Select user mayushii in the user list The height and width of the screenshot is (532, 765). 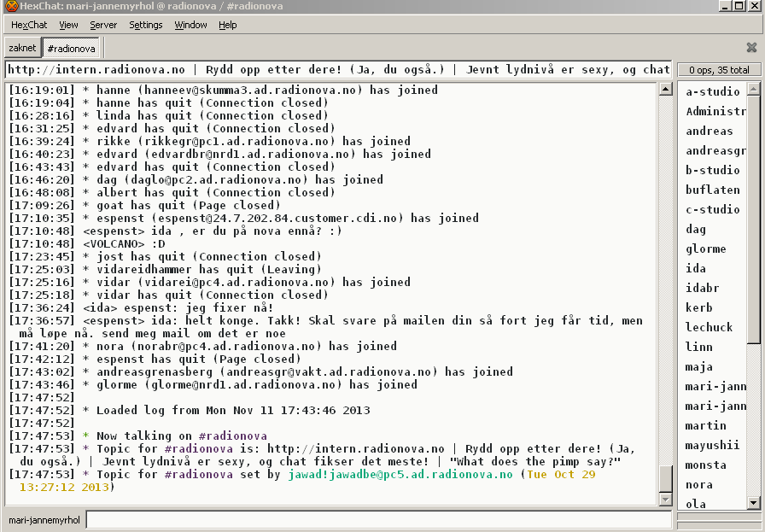click(713, 445)
